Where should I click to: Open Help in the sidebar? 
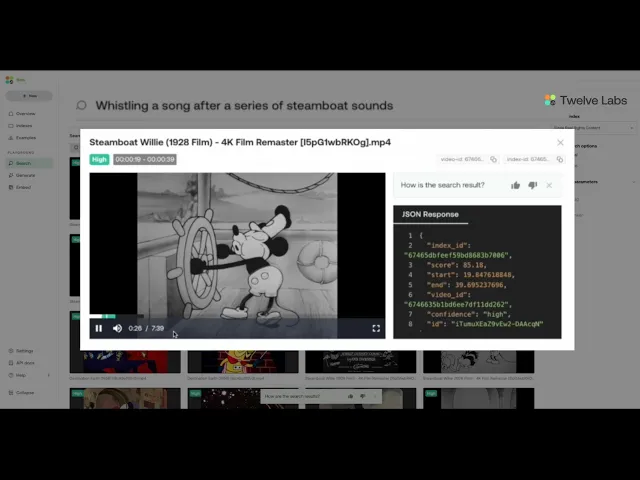pos(20,375)
